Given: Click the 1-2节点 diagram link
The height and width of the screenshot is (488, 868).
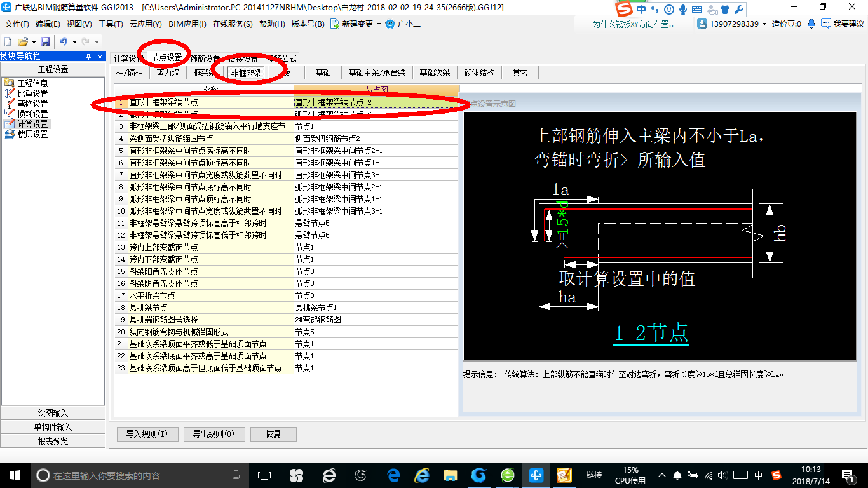Looking at the screenshot, I should point(651,332).
